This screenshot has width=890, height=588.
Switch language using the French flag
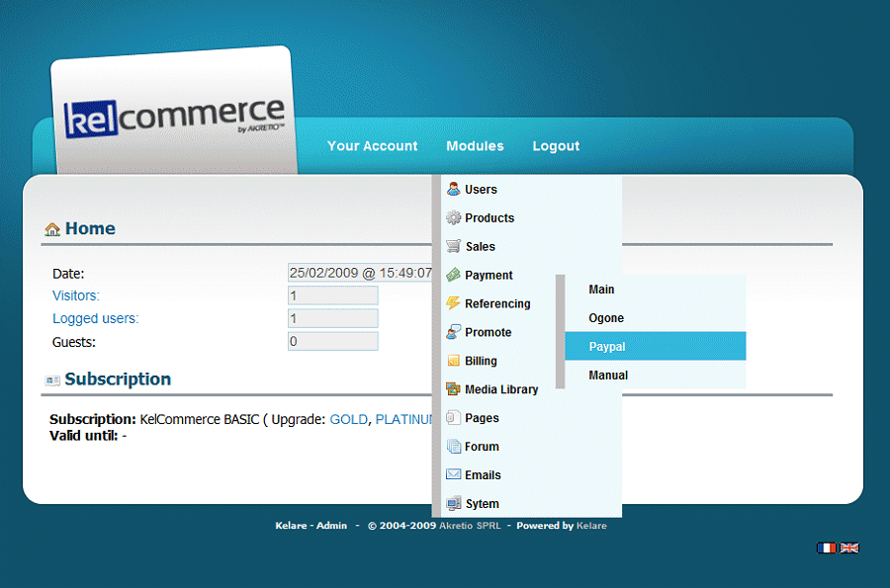(826, 547)
